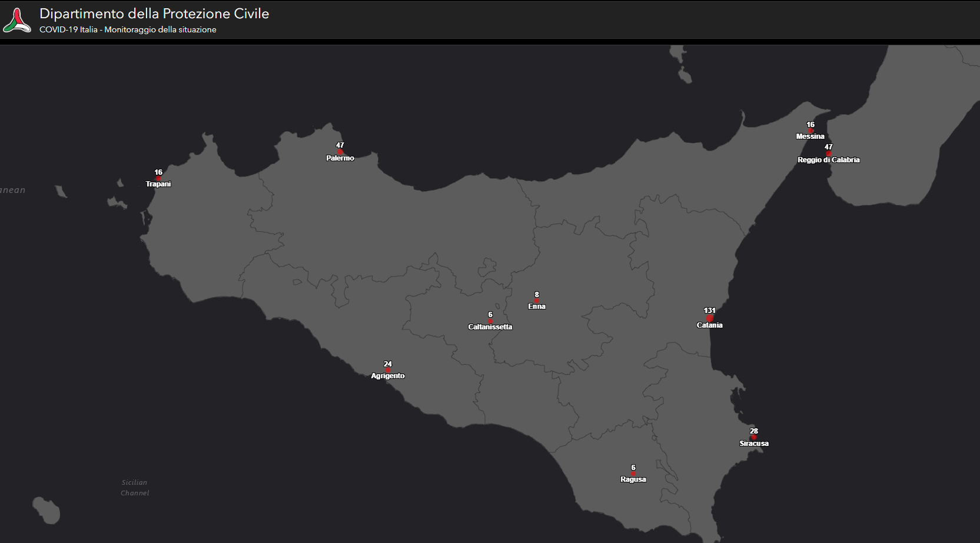Screen dimensions: 980x543
Task: Click the COVID-19 Italia subtitle link
Action: pyautogui.click(x=127, y=29)
